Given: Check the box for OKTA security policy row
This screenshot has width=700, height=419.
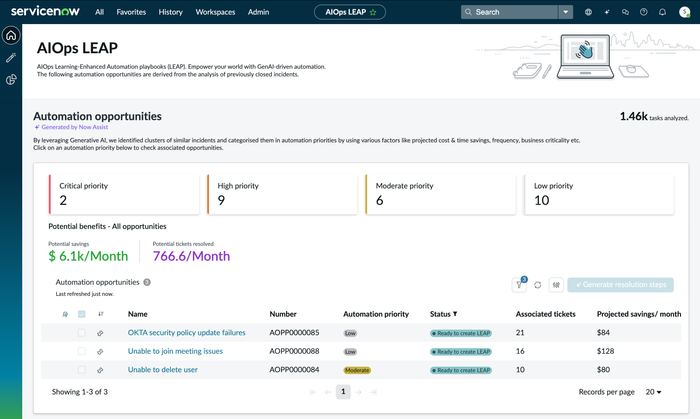Looking at the screenshot, I should tap(82, 332).
